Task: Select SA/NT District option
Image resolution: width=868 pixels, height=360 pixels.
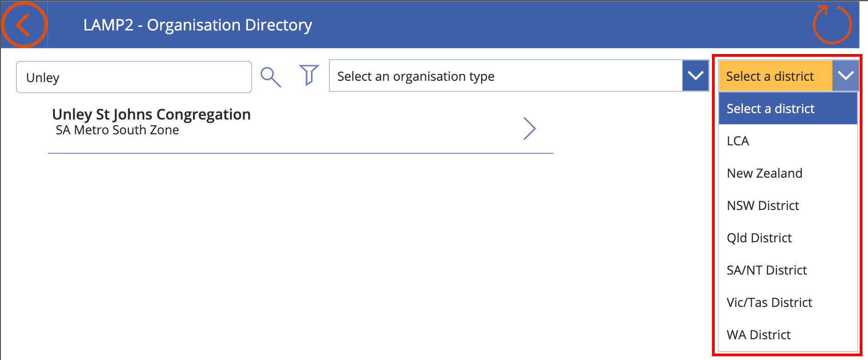Action: pos(788,270)
